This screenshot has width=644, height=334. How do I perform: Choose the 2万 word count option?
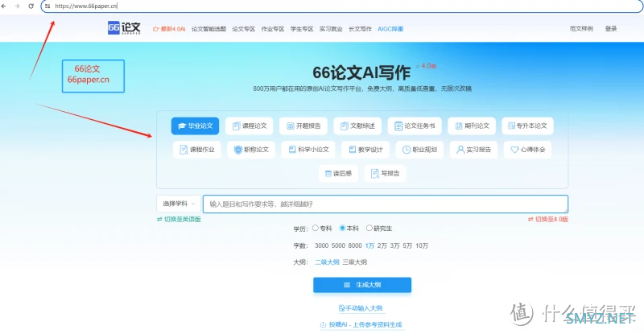pyautogui.click(x=382, y=245)
